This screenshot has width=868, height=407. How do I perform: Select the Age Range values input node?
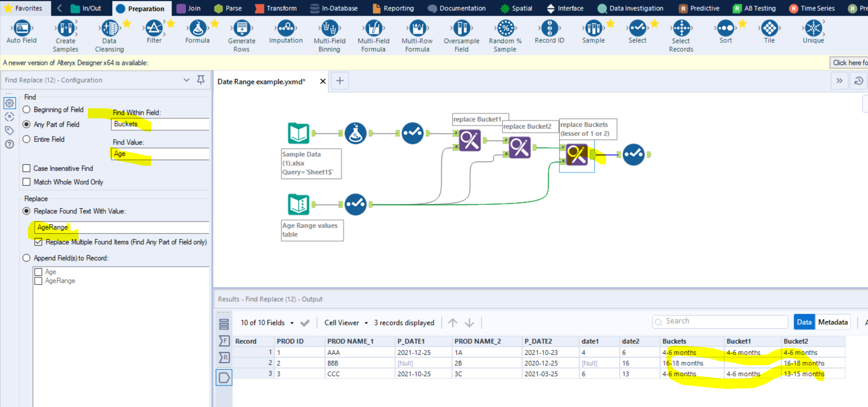[x=299, y=204]
